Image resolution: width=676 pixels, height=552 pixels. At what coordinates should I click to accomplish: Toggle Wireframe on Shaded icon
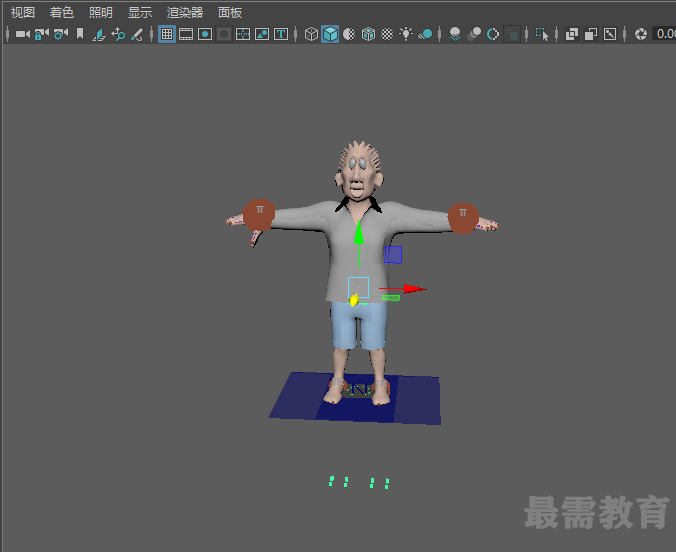click(368, 34)
